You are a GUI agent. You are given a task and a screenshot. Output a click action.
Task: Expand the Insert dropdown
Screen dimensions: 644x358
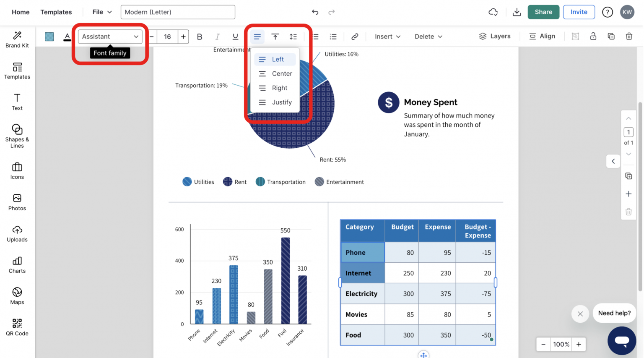387,37
